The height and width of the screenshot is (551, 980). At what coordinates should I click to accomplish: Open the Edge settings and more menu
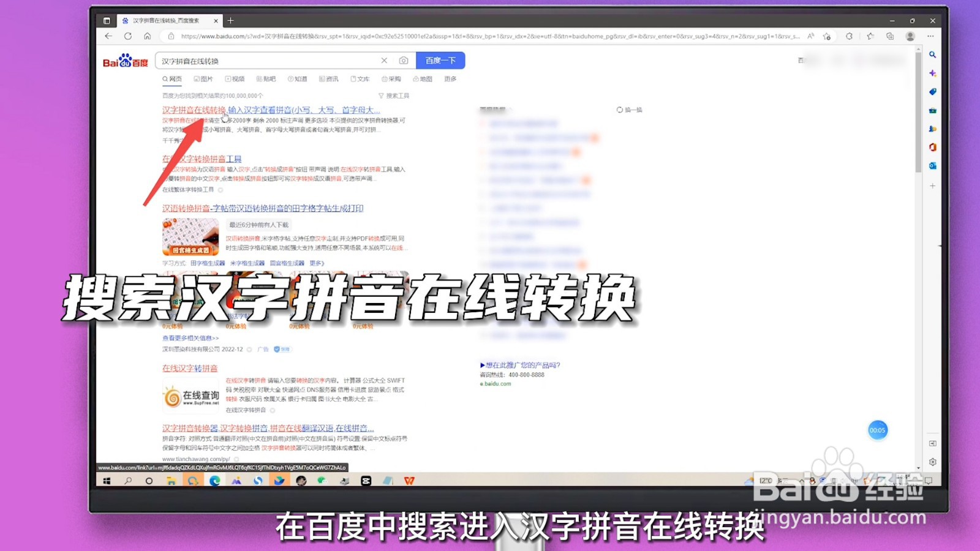coord(930,36)
